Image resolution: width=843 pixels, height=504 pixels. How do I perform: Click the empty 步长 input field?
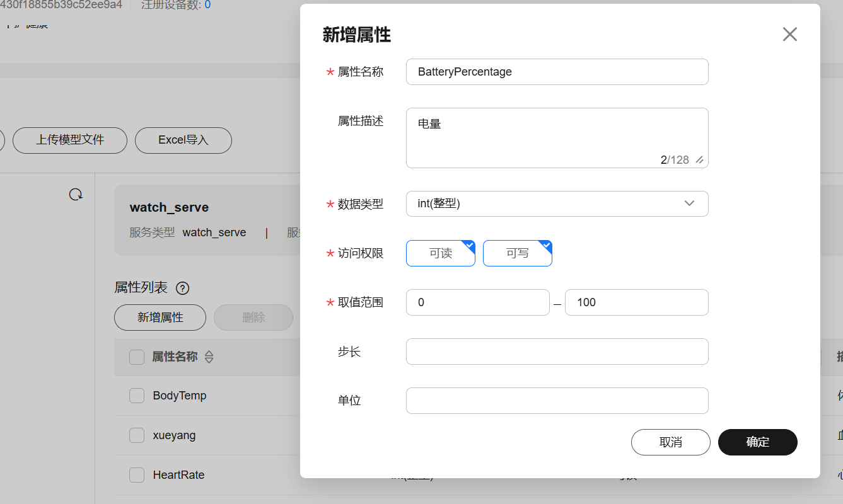(x=557, y=352)
